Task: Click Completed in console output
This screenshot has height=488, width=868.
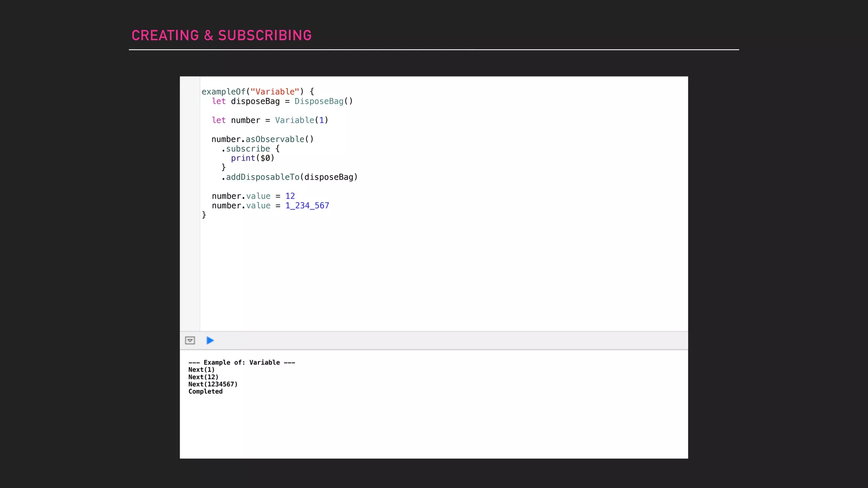Action: click(x=206, y=391)
